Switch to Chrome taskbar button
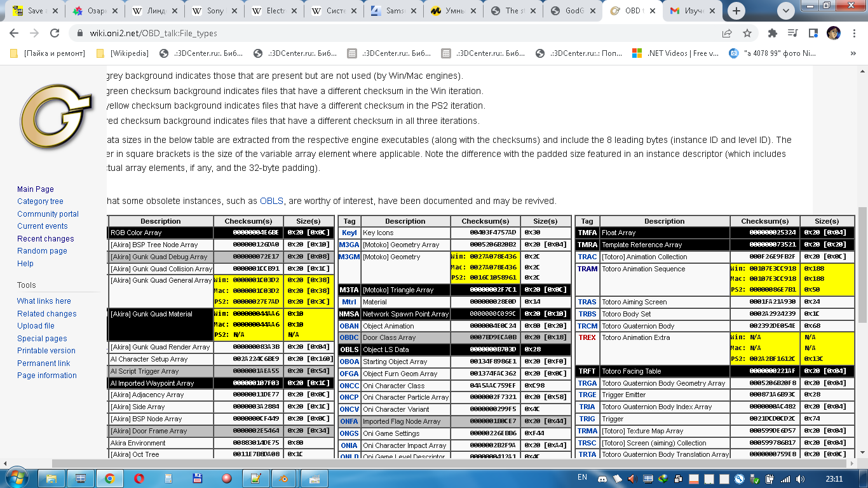The height and width of the screenshot is (488, 868). tap(109, 478)
